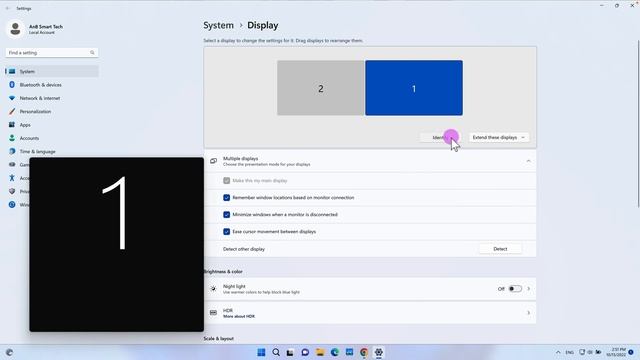Uncheck Minimize windows when monitor is disconnected
Image resolution: width=640 pixels, height=360 pixels.
[x=227, y=215]
